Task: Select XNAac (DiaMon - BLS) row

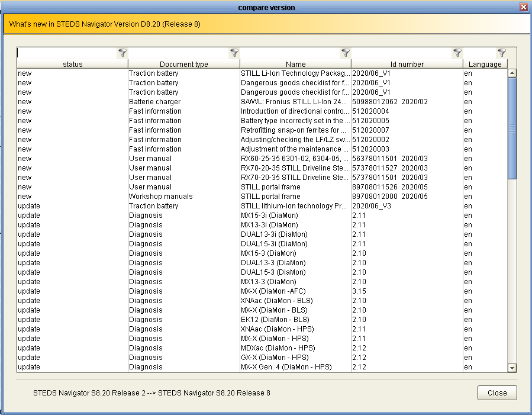Action: [262, 301]
